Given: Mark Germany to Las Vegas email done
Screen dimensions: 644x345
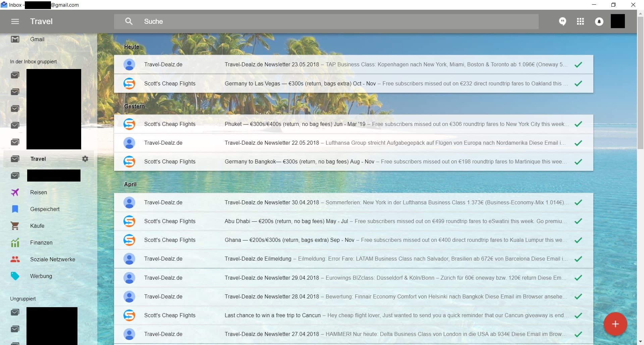Looking at the screenshot, I should (x=578, y=83).
